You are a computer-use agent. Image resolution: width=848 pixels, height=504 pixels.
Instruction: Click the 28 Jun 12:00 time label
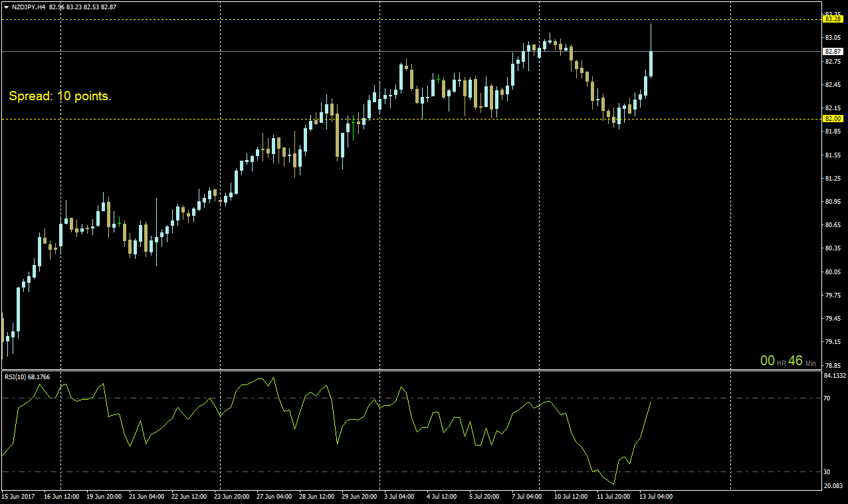tap(317, 496)
